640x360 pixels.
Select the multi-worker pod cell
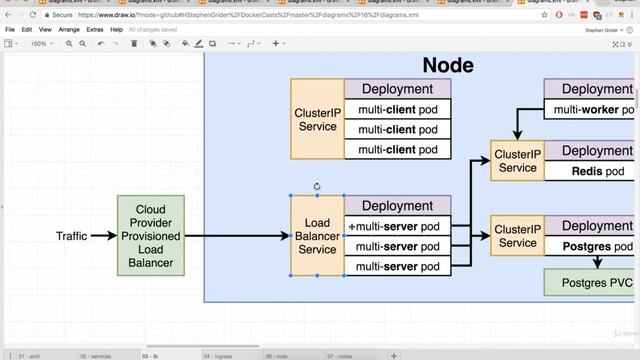click(590, 109)
